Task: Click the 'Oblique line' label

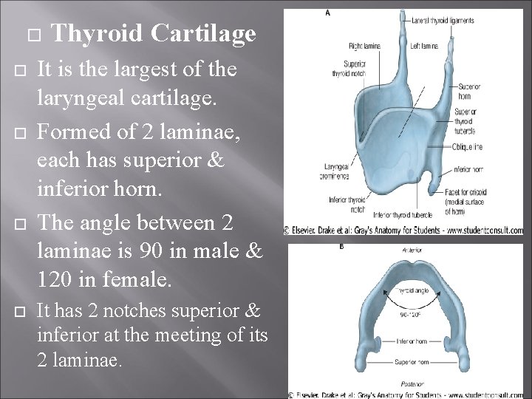Action: point(467,147)
